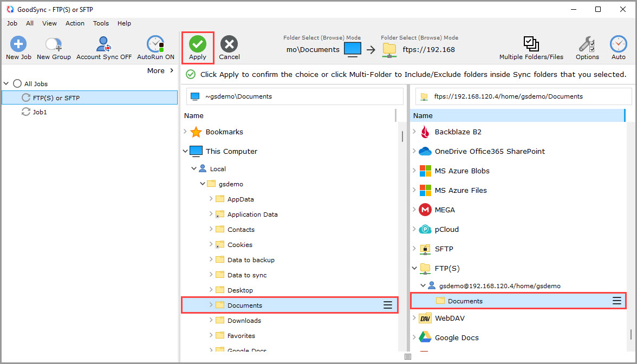The height and width of the screenshot is (364, 637).
Task: Open the Options wrench icon
Action: 587,44
